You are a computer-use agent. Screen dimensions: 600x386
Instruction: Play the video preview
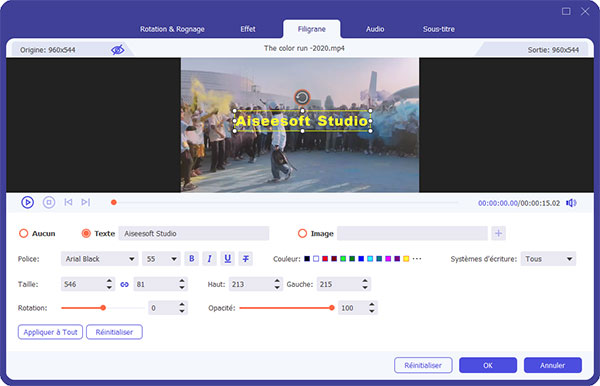pyautogui.click(x=28, y=202)
